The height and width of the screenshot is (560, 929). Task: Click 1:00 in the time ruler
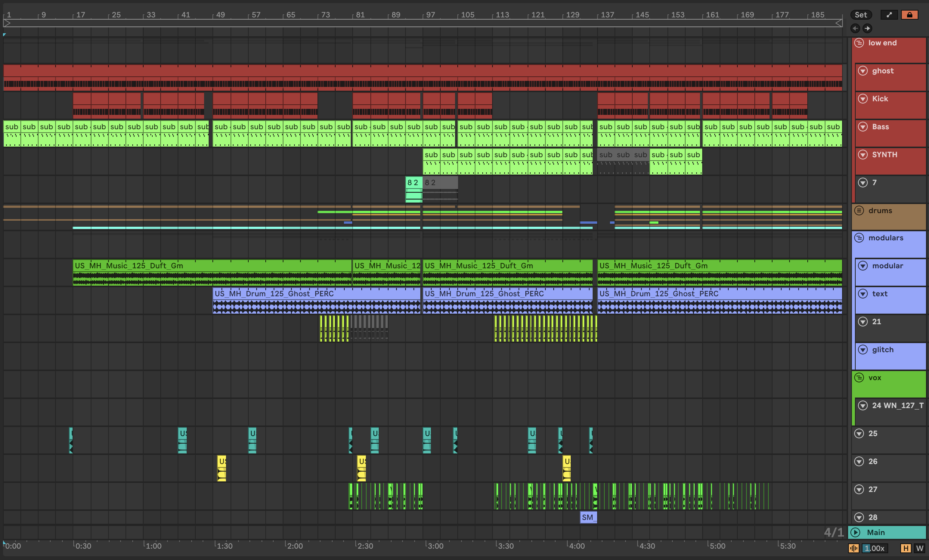(153, 546)
